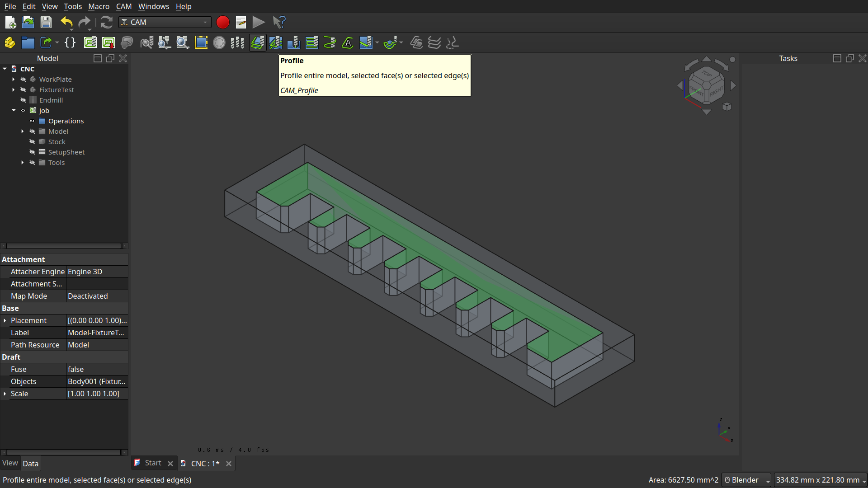Start macro recording with red button
This screenshot has width=868, height=488.
tap(222, 22)
